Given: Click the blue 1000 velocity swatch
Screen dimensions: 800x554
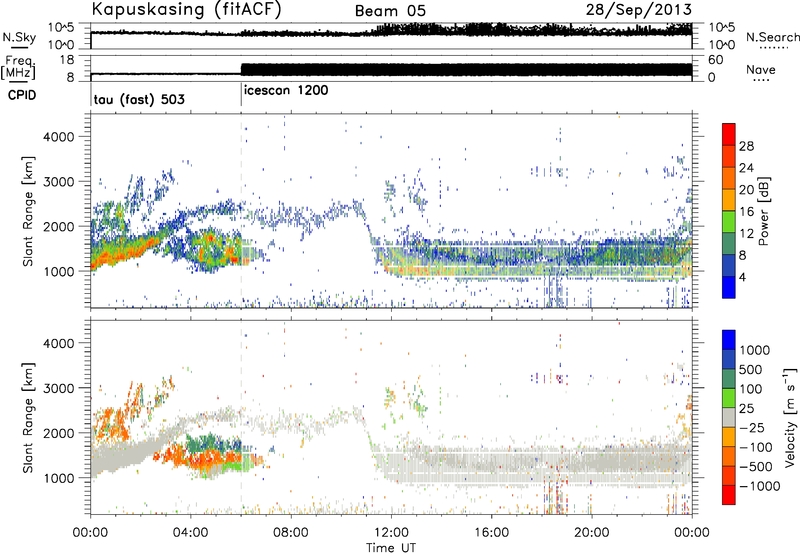Looking at the screenshot, I should pyautogui.click(x=729, y=340).
